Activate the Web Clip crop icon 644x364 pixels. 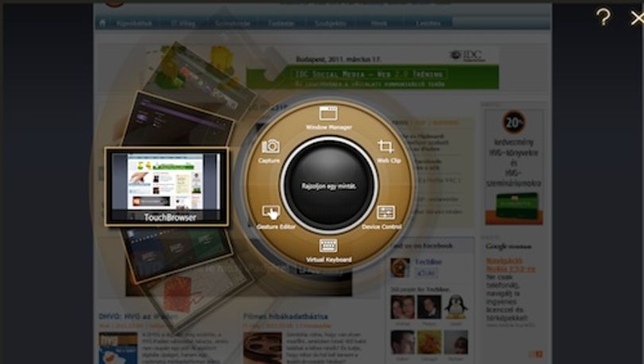point(386,146)
